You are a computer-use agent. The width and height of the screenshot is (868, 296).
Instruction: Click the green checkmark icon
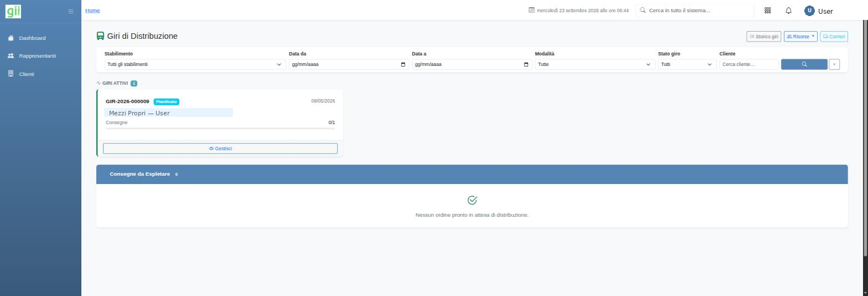[472, 200]
